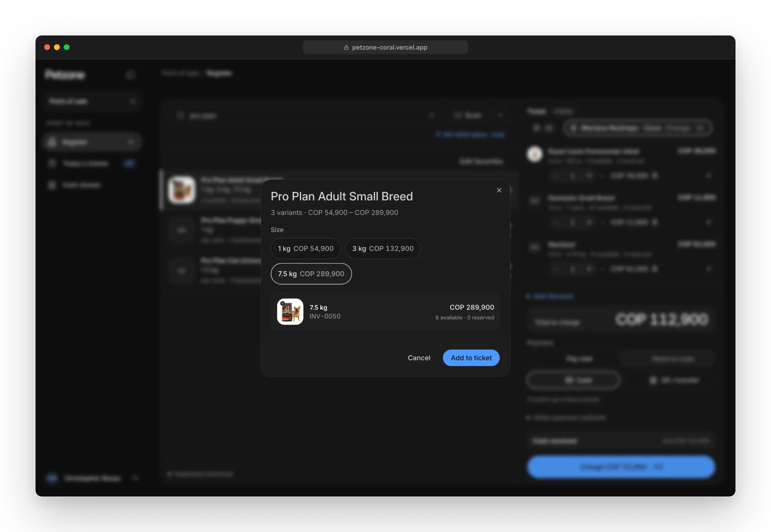Click the site lock icon in address bar
This screenshot has height=532, width=771.
(346, 47)
